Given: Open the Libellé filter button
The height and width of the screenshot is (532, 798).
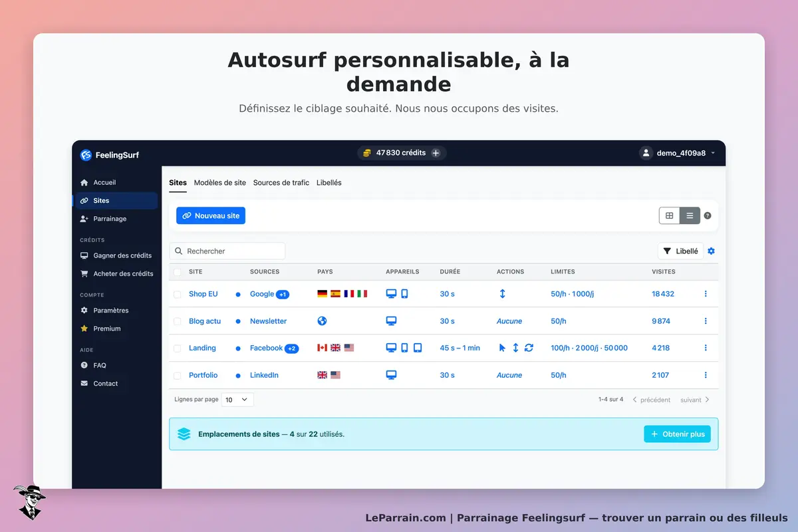Looking at the screenshot, I should pos(680,251).
